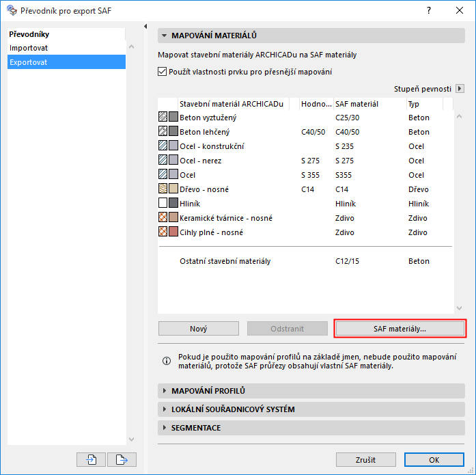
Task: Click the hatch icon for Cihly plné - nosné
Action: pos(163,232)
